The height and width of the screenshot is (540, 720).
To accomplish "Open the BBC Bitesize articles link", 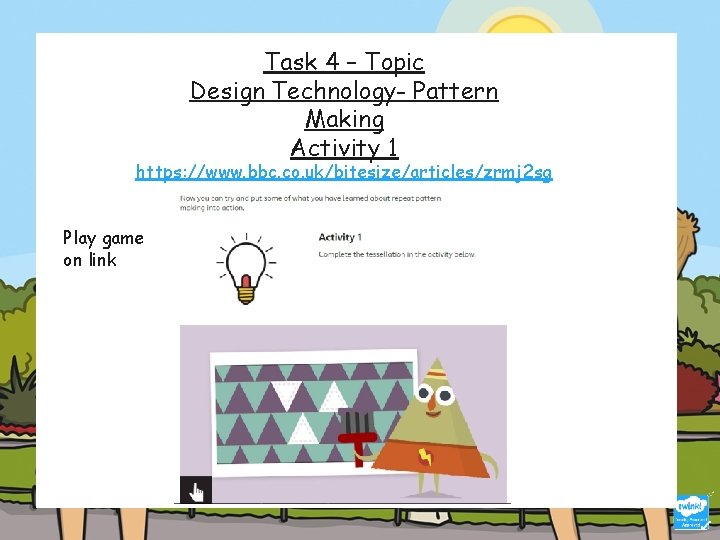I will pyautogui.click(x=344, y=172).
